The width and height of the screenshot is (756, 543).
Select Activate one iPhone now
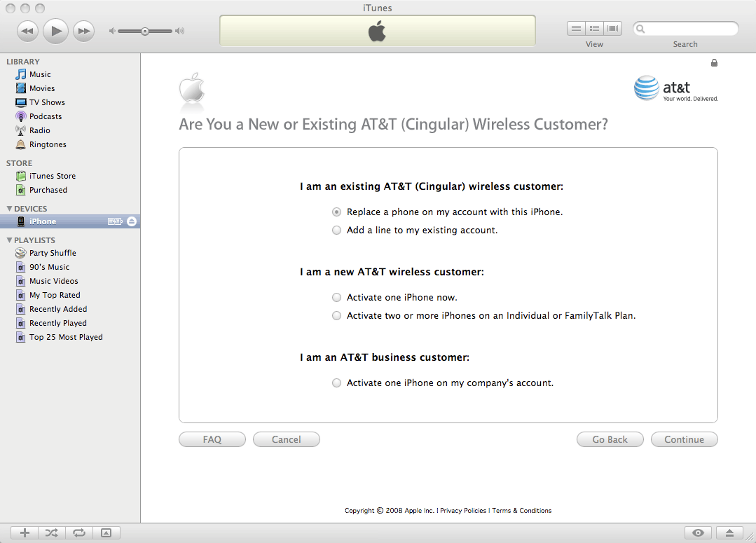point(336,298)
